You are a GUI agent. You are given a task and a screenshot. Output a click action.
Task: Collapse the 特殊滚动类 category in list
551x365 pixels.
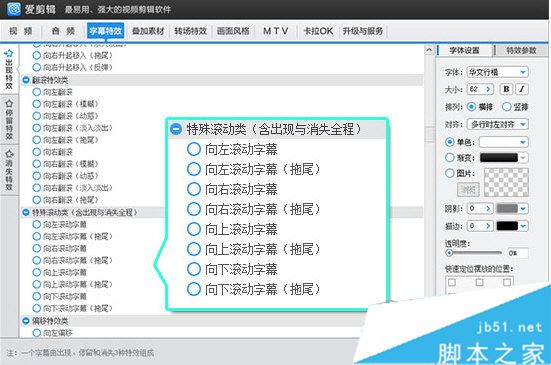pyautogui.click(x=26, y=213)
